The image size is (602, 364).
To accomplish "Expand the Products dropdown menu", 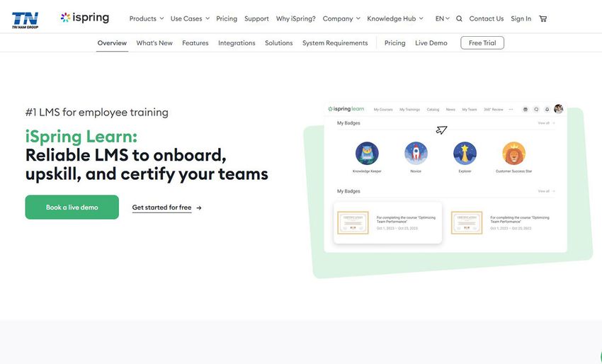I will click(x=147, y=18).
